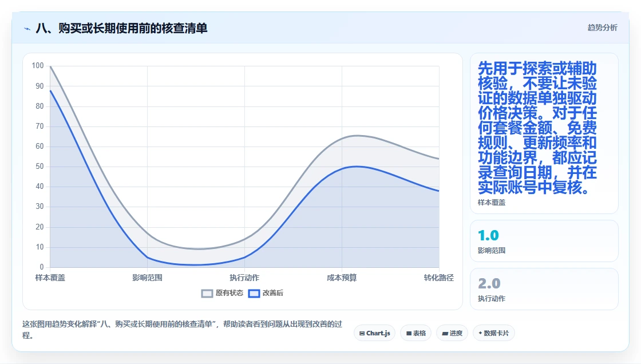Click the chart description text below the chart
The image size is (641, 364).
pyautogui.click(x=183, y=330)
